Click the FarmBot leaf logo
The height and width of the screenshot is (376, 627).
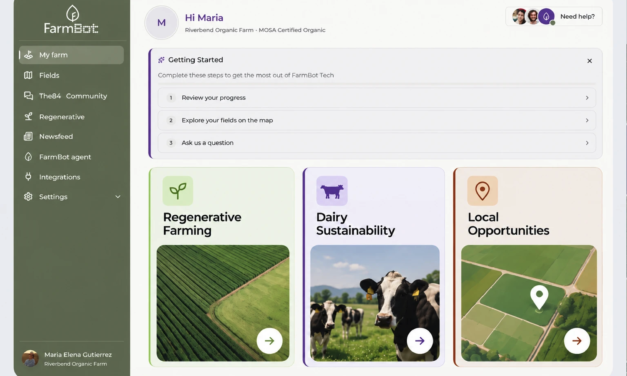72,13
